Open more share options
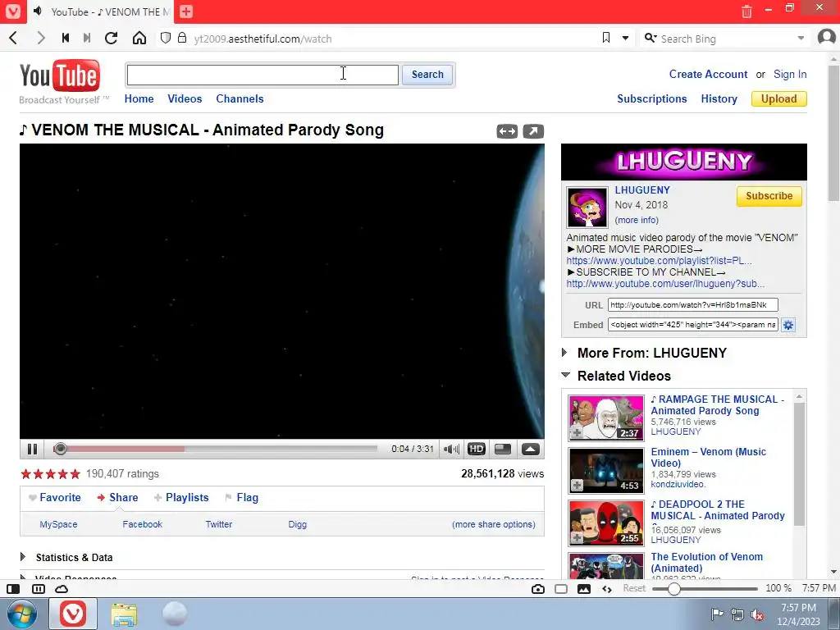 point(493,524)
